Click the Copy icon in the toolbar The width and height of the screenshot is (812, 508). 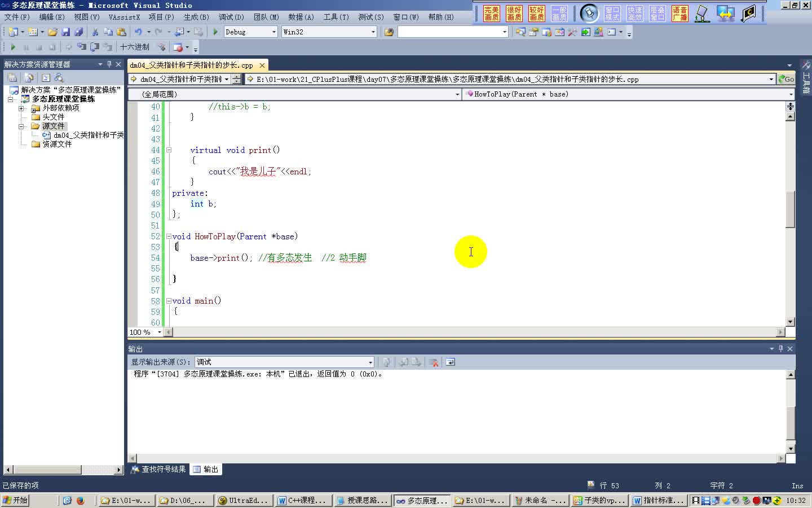point(108,32)
